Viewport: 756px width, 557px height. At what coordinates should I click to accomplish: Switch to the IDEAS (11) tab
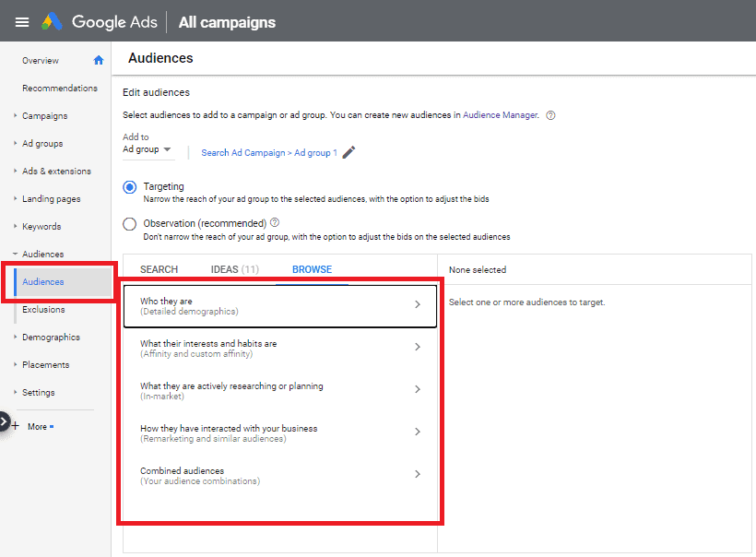point(235,269)
